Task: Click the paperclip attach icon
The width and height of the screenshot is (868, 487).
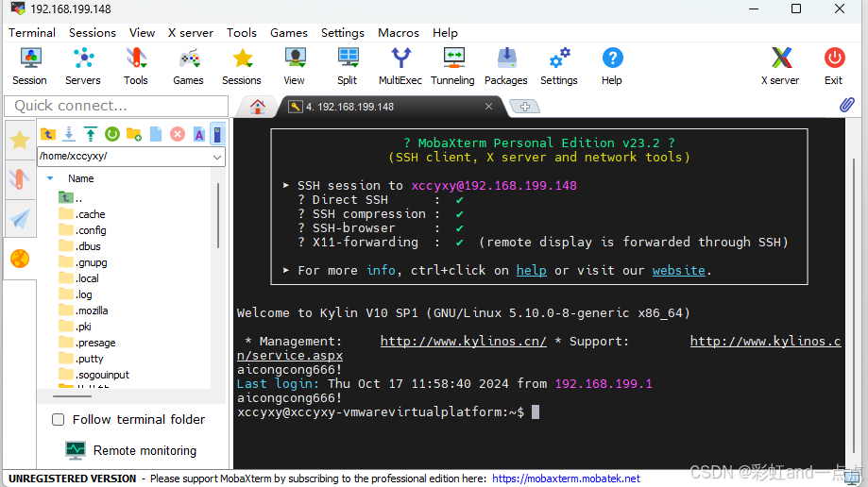Action: point(847,105)
